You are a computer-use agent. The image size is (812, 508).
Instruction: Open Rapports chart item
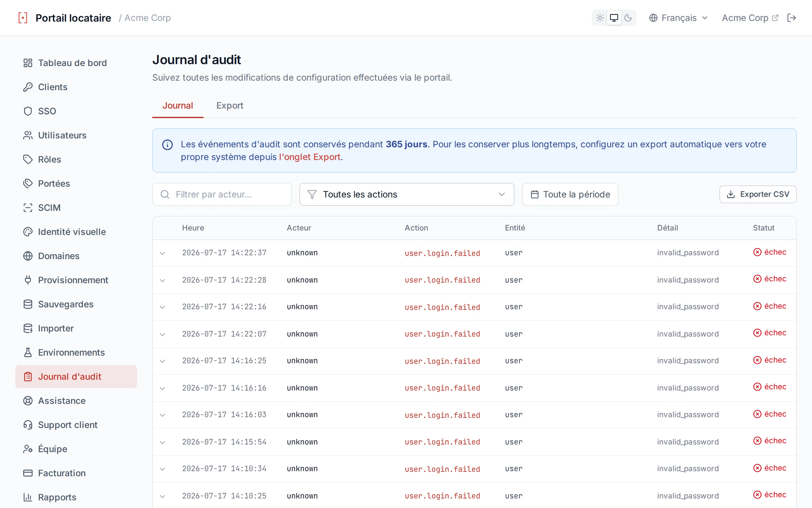76,497
